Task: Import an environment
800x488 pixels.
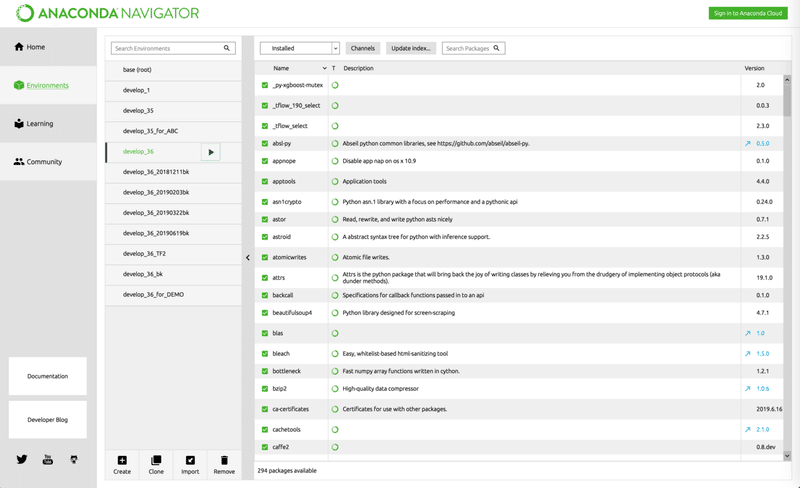Action: click(x=190, y=465)
